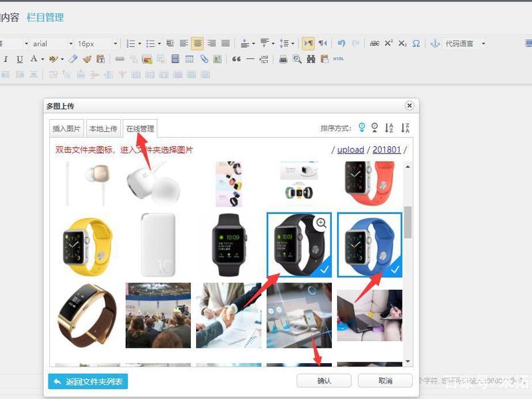Click the justify-right alignment icon

click(211, 43)
